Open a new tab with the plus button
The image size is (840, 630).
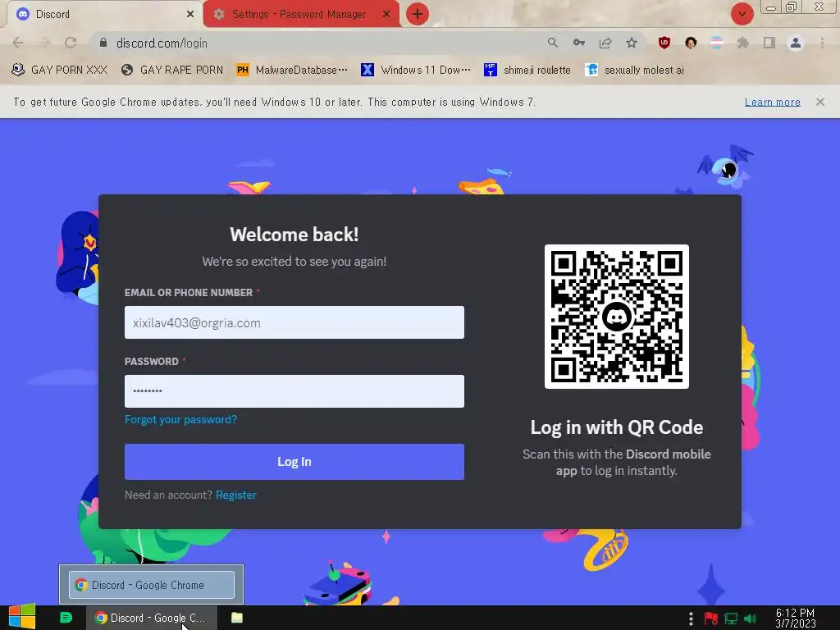click(418, 14)
